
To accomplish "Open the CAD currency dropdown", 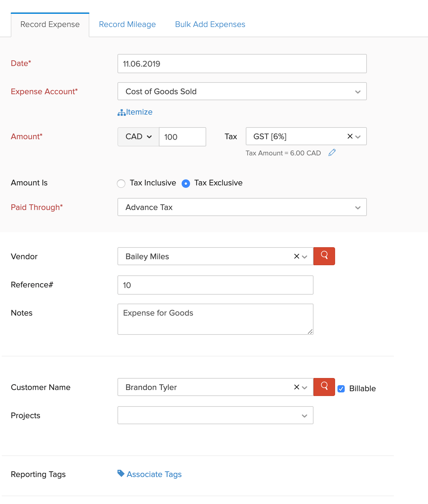I will point(138,137).
